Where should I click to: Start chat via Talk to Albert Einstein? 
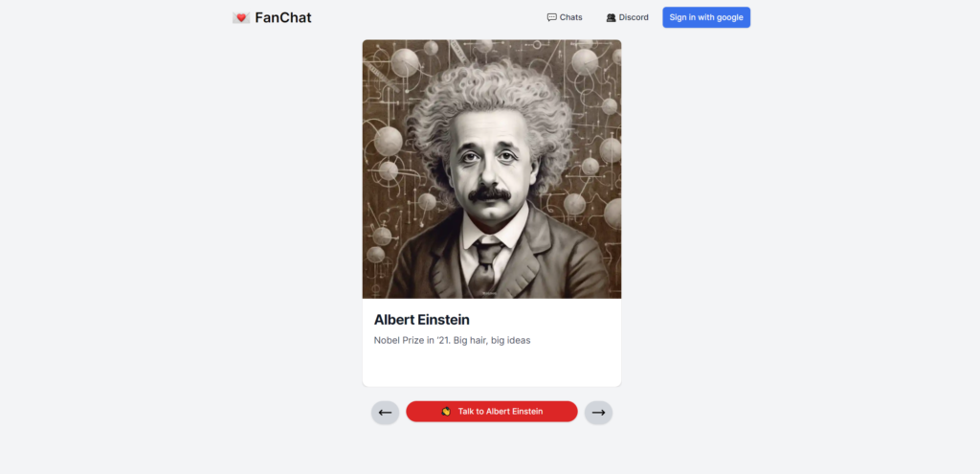click(x=492, y=412)
